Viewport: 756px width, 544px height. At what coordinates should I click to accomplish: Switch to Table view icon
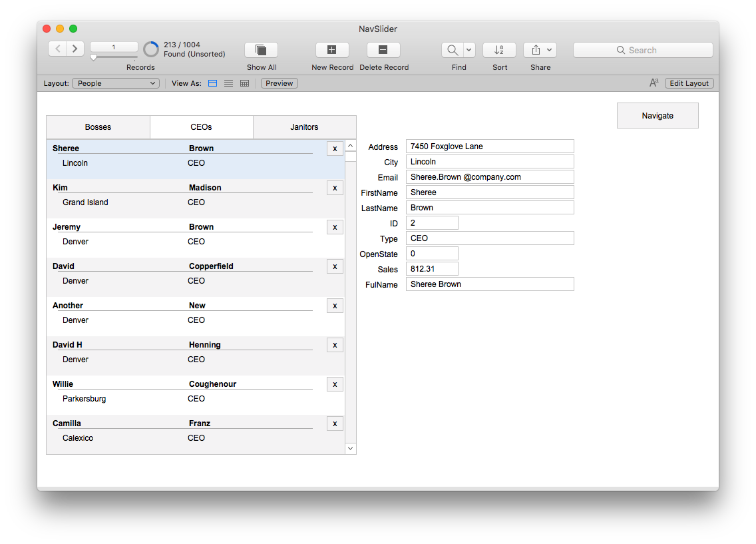click(x=244, y=83)
